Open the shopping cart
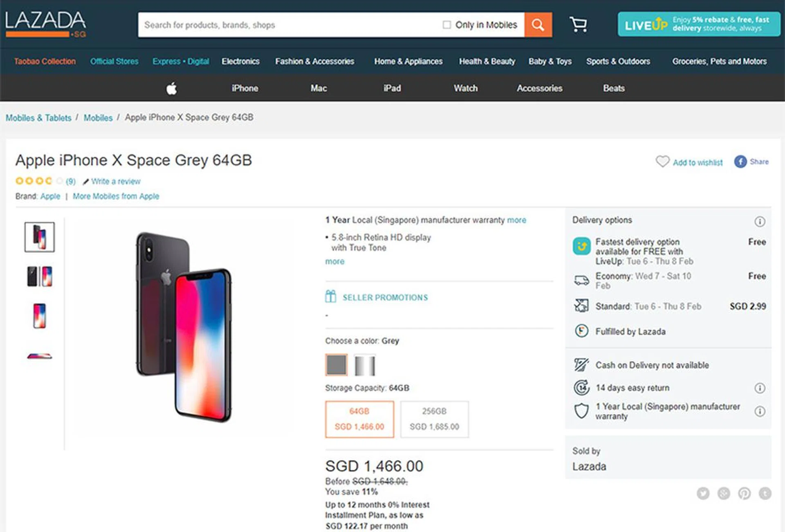 (578, 25)
